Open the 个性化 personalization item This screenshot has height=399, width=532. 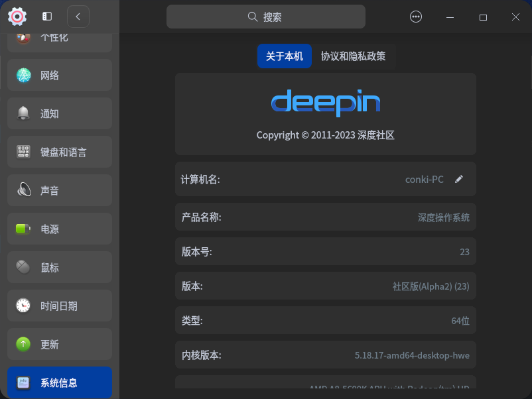60,42
